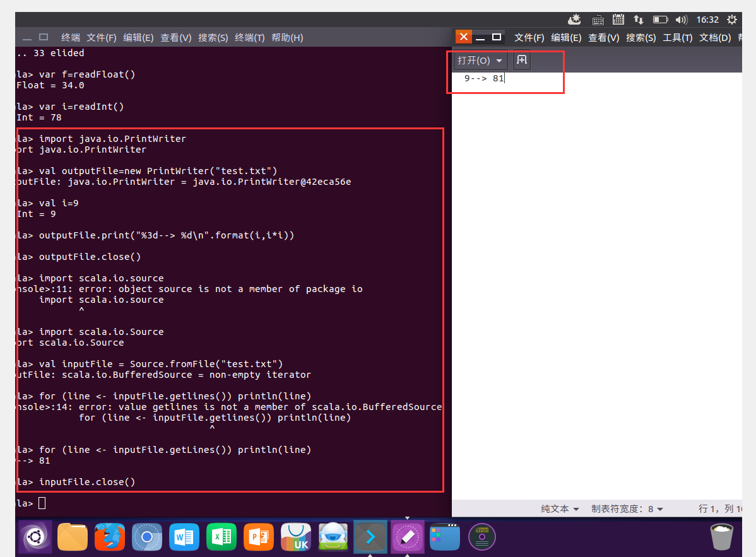Viewport: 756px width, 557px height.
Task: Open the workspace window icon in dock
Action: (444, 537)
